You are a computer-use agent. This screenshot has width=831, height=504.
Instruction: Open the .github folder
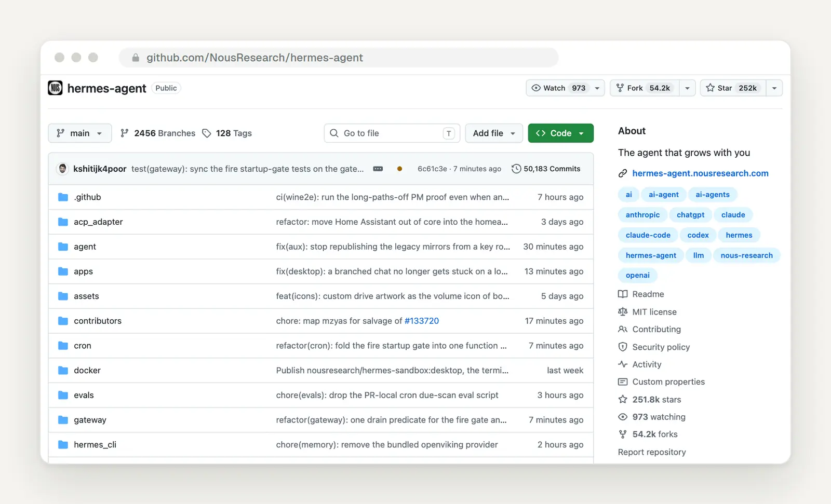pyautogui.click(x=87, y=197)
